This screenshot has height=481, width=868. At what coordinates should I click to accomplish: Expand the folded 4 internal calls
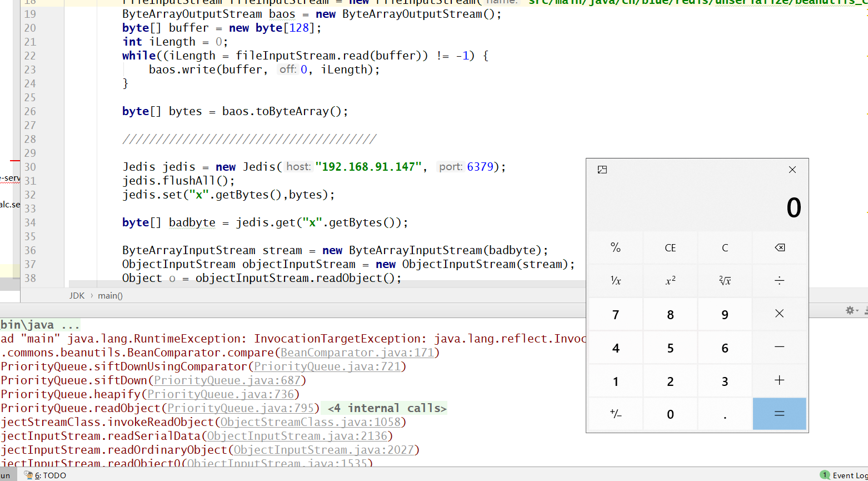coord(387,408)
